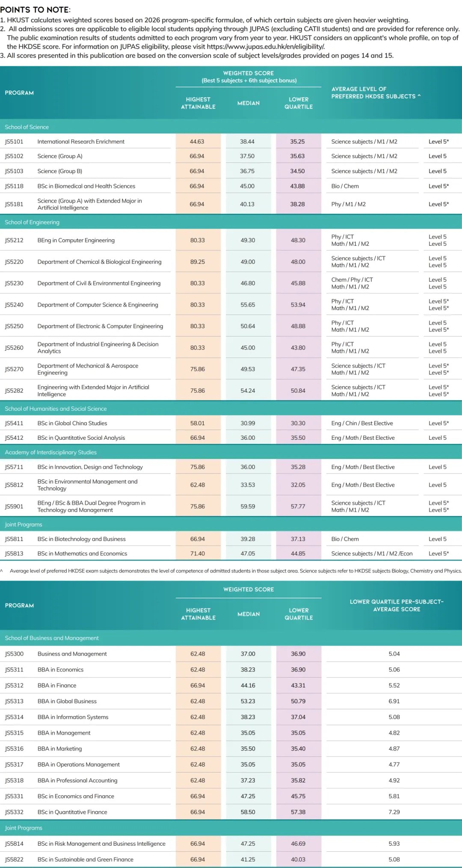Select "BSc in Biomedical and Health Sciences"
Screen dimensions: 462x868
[x=86, y=186]
